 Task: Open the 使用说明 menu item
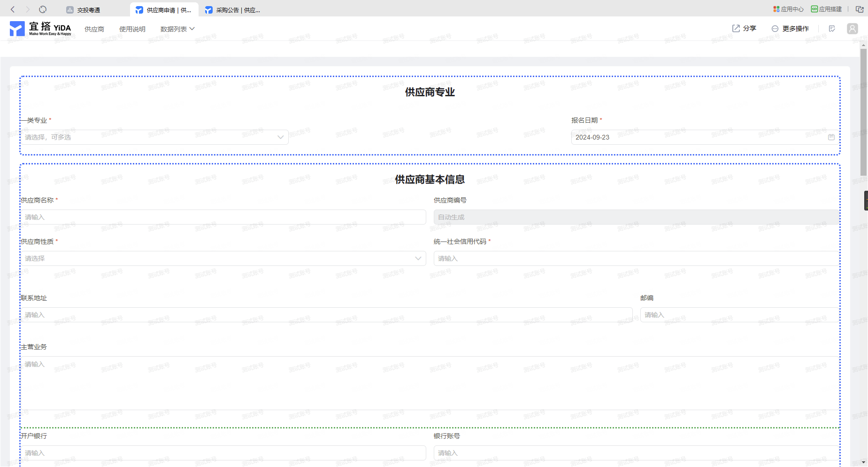pos(132,29)
